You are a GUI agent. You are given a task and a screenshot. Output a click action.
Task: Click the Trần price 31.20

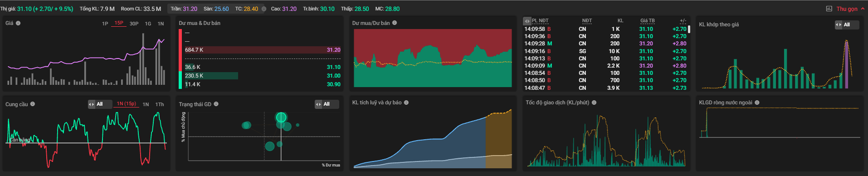coord(190,9)
